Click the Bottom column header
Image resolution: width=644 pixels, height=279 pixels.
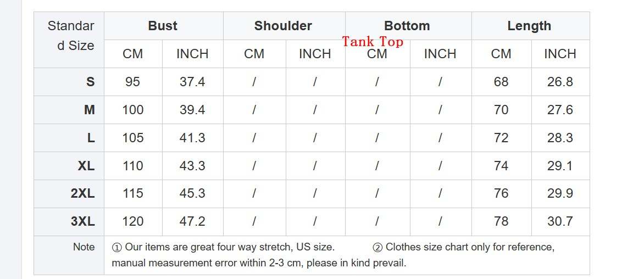point(407,26)
